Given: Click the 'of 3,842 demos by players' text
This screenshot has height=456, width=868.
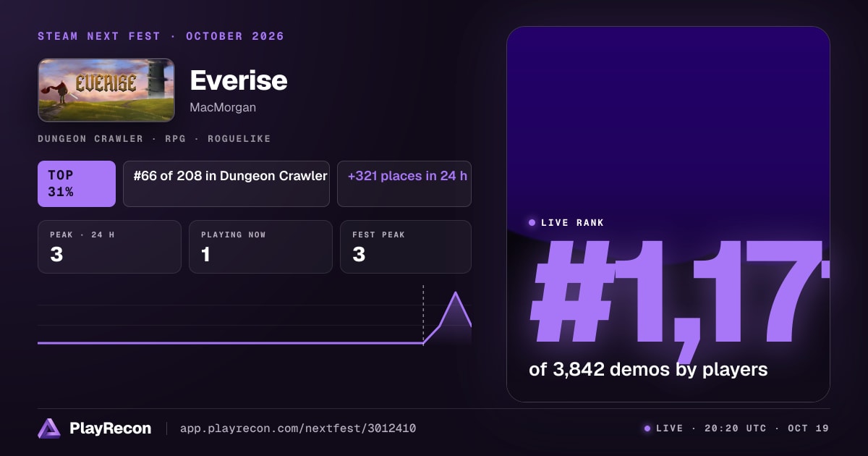Looking at the screenshot, I should point(648,369).
